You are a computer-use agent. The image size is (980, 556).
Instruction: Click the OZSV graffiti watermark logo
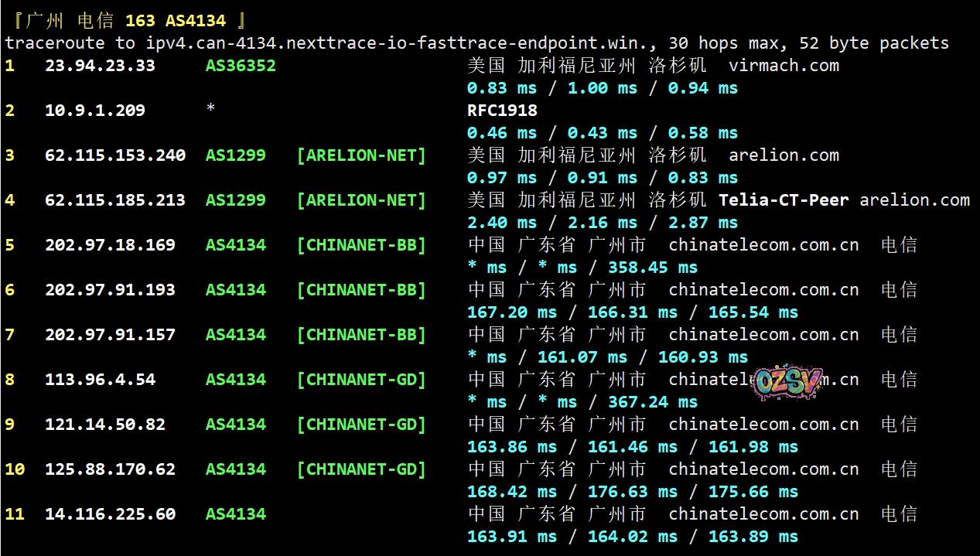787,383
